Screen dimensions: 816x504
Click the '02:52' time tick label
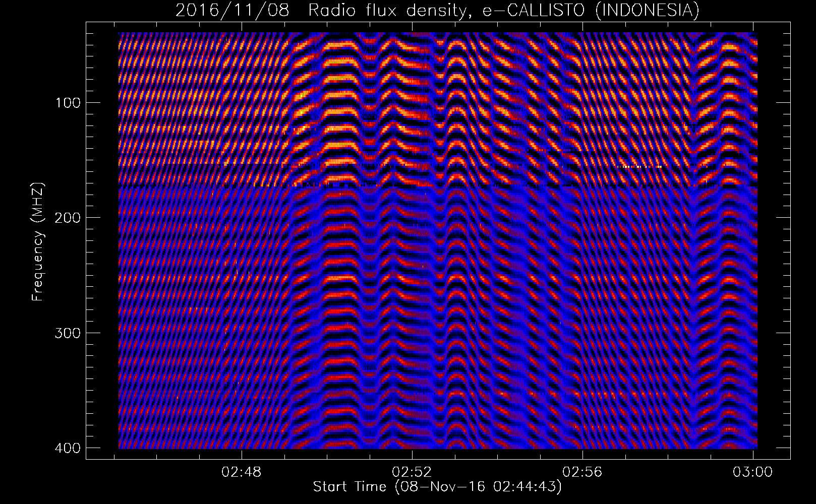pyautogui.click(x=413, y=472)
